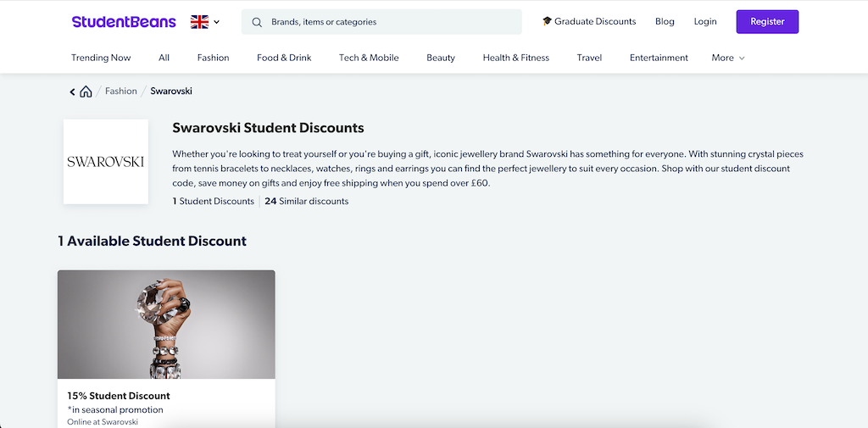Open Graduate Discounts link

589,21
